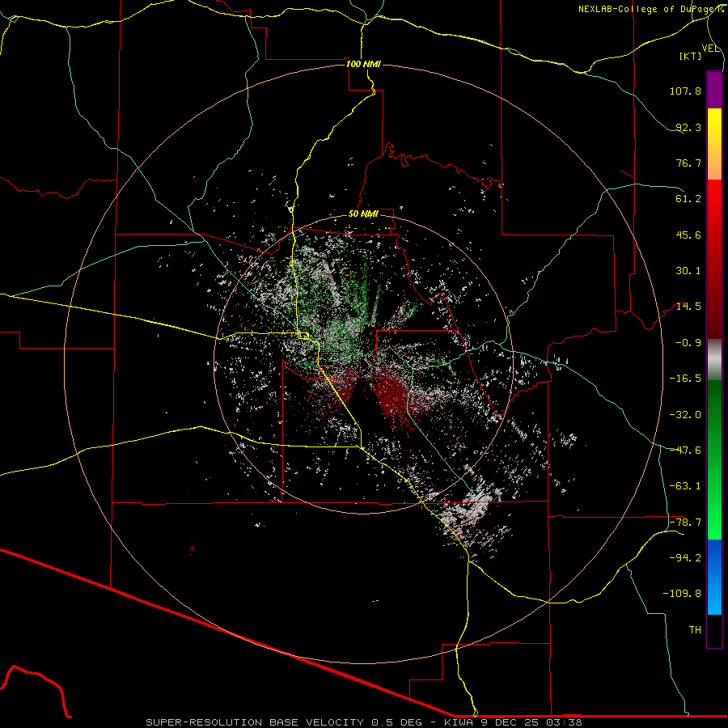This screenshot has height=728, width=728.
Task: Select the 30.1 velocity scale value
Action: click(x=688, y=271)
